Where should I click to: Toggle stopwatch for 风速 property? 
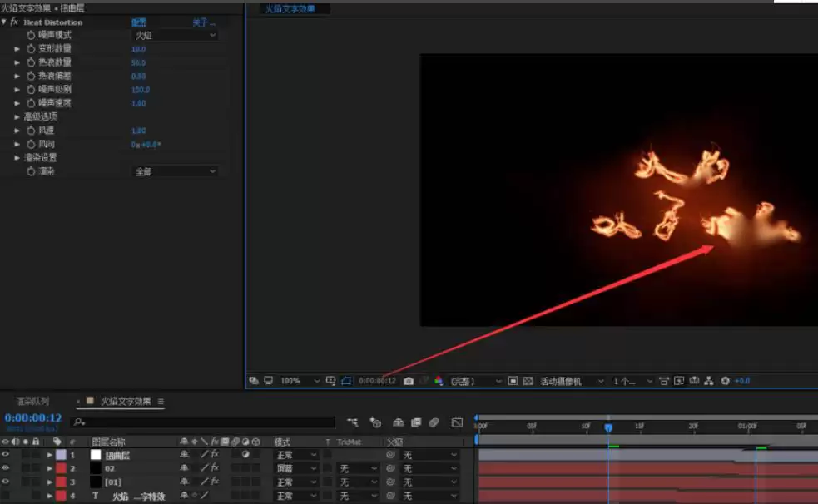[31, 131]
